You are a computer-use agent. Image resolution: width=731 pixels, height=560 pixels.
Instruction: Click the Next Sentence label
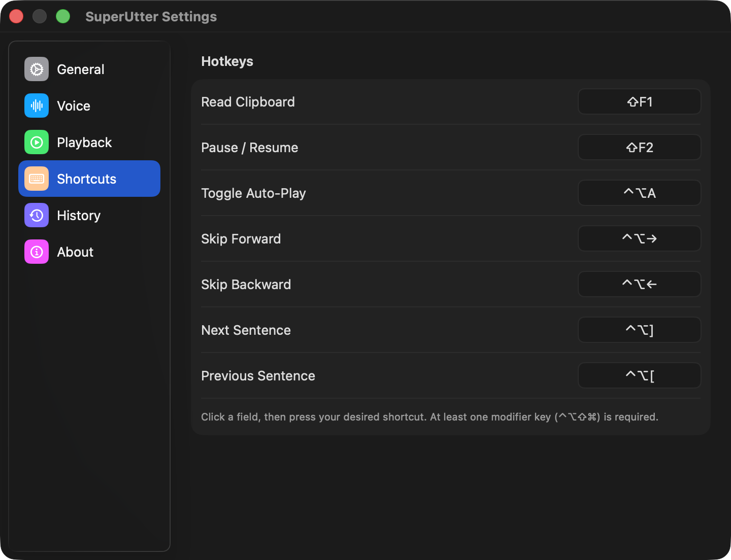pyautogui.click(x=246, y=330)
